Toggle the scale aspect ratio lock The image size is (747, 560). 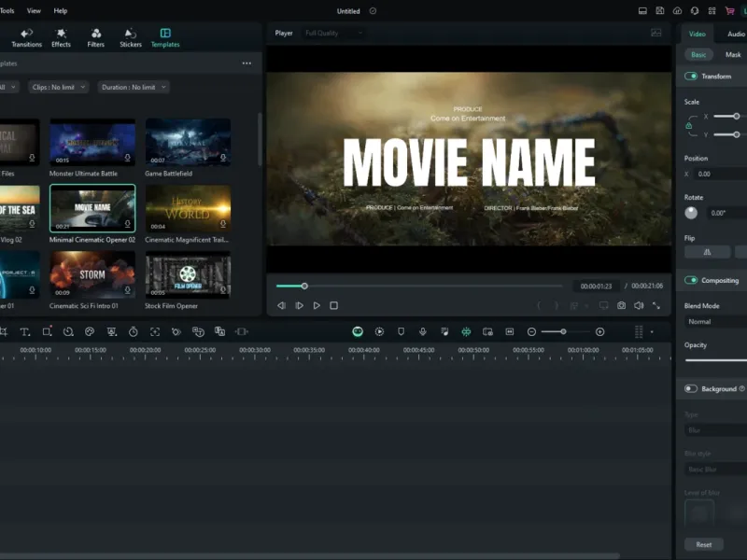689,126
